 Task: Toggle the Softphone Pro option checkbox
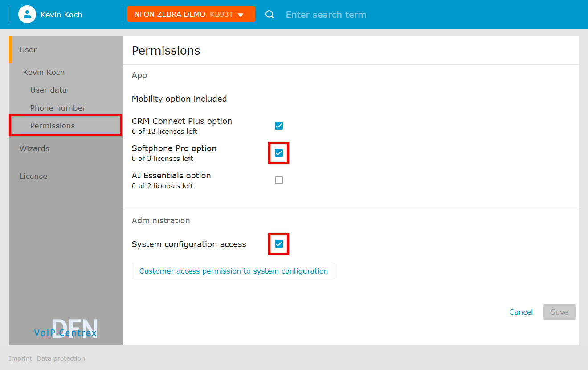(x=279, y=153)
